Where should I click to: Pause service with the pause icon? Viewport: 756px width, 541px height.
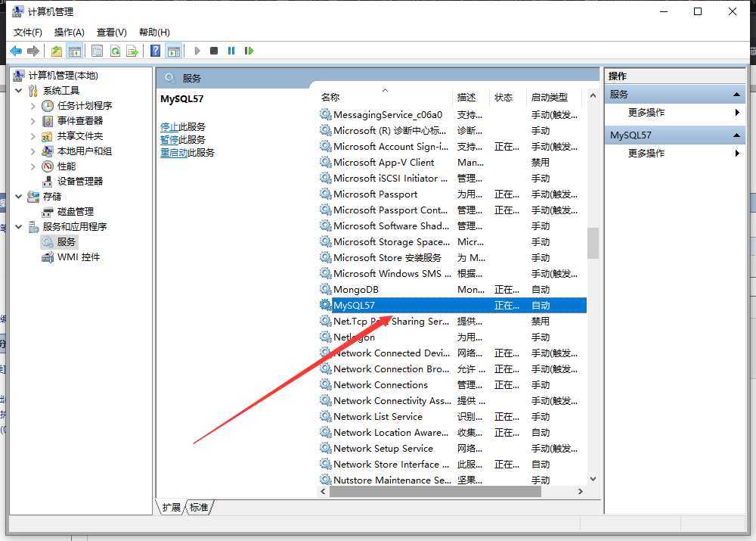231,51
